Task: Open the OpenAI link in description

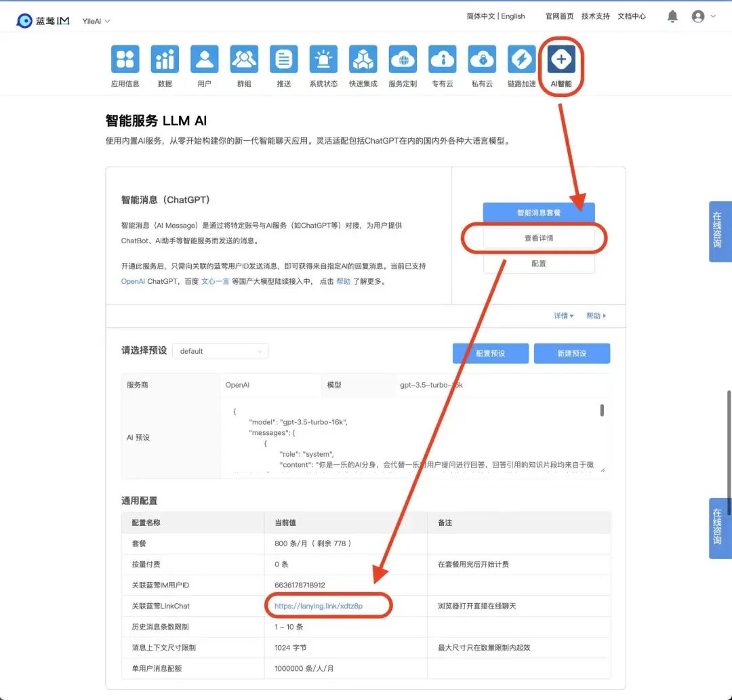Action: (x=133, y=281)
